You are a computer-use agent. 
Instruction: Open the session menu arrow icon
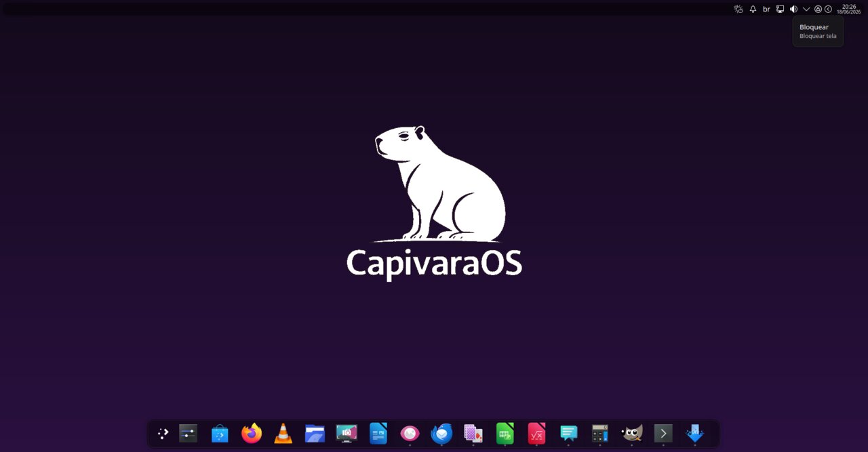pos(828,9)
